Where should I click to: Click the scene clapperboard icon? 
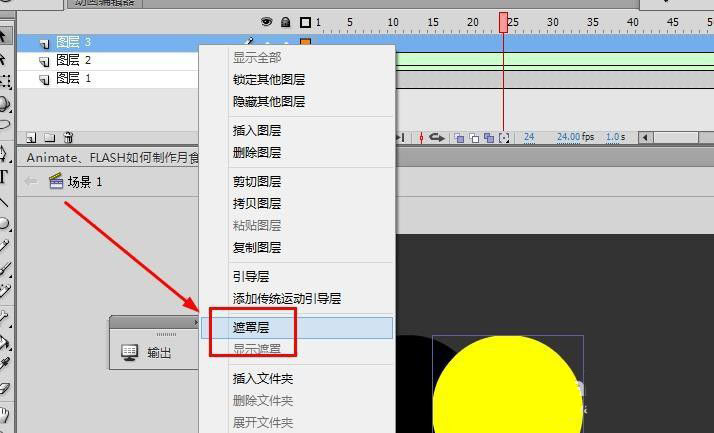(56, 181)
